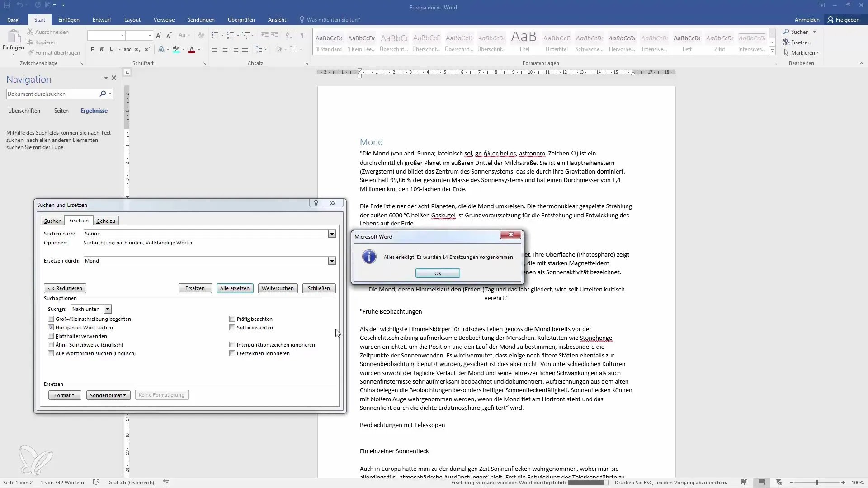The image size is (868, 488).
Task: Toggle Präfix beachten checkbox
Action: (x=232, y=318)
